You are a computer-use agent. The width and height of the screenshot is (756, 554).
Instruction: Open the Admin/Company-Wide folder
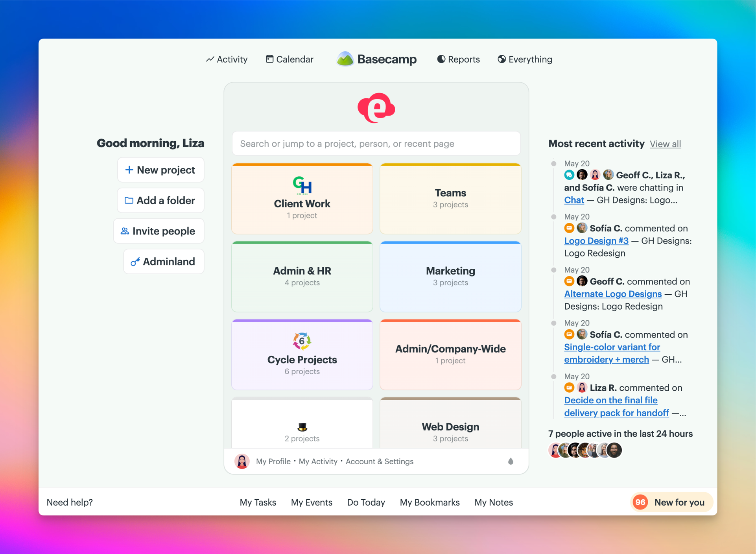click(450, 355)
